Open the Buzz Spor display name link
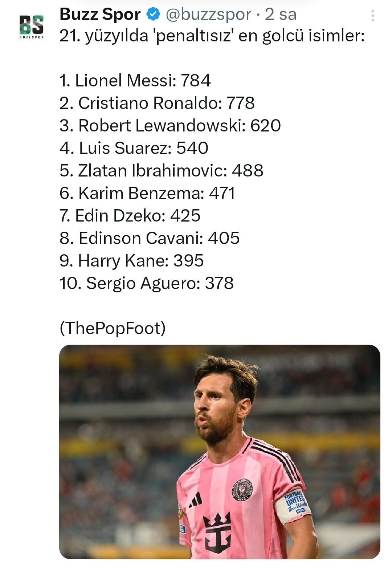The height and width of the screenshot is (568, 392). coord(100,15)
